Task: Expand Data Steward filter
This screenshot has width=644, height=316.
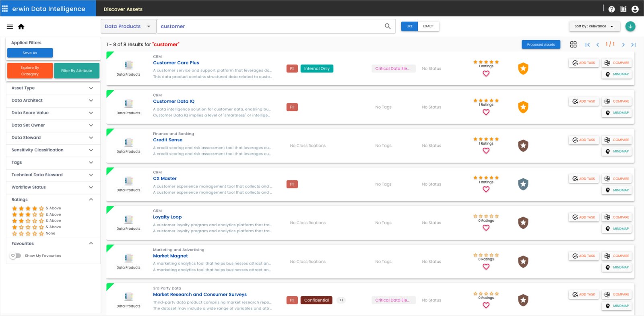Action: click(53, 138)
